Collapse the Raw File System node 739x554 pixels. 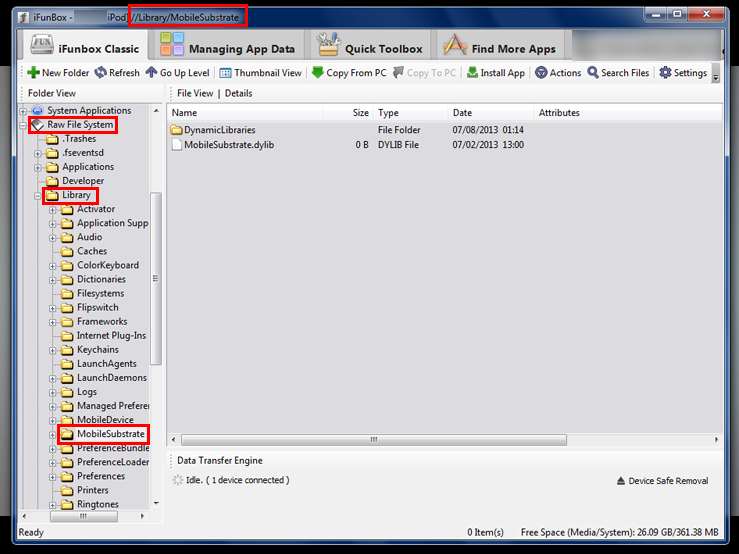23,125
